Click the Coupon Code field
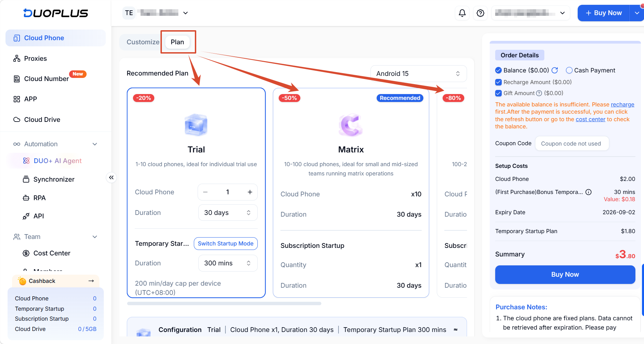The width and height of the screenshot is (644, 344). (x=572, y=144)
